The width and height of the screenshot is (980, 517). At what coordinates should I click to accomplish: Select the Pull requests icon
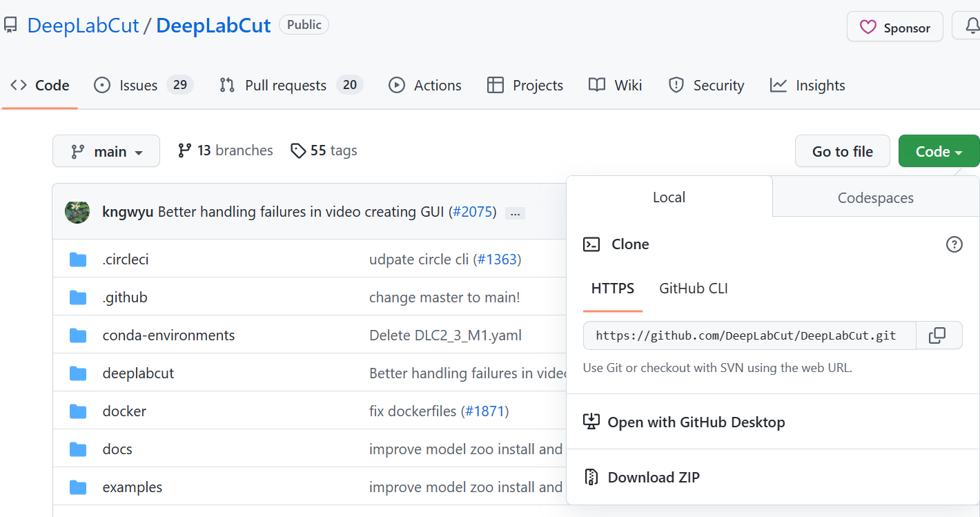(x=226, y=85)
